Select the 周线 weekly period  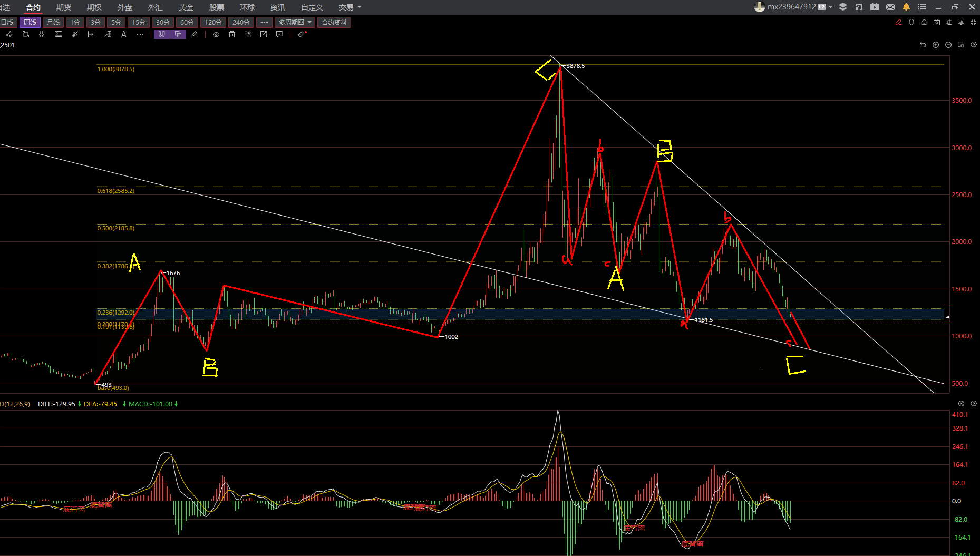tap(30, 22)
